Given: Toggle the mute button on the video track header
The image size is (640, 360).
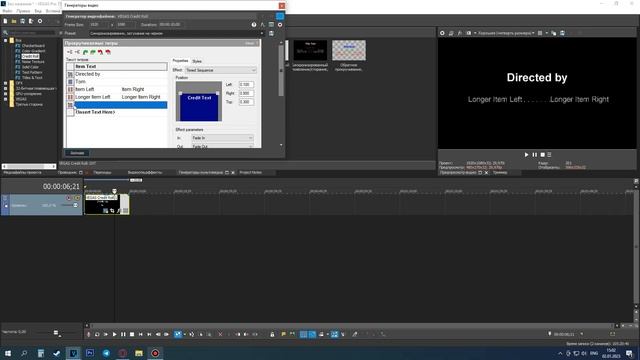Looking at the screenshot, I should [69, 198].
